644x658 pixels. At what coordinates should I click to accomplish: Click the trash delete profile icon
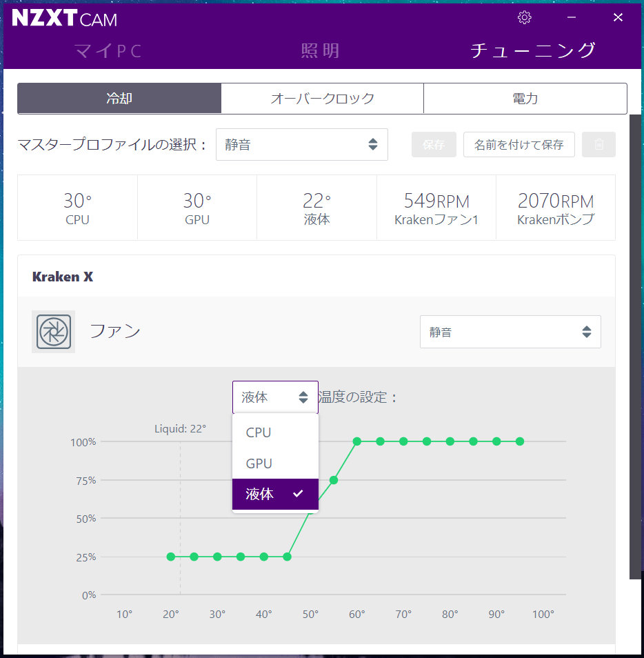coord(598,144)
